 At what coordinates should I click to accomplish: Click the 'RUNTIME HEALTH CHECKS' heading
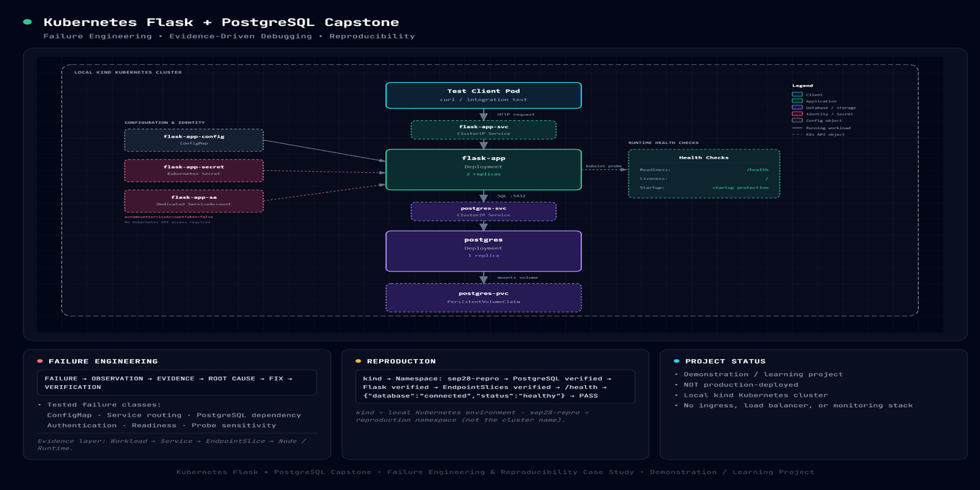(x=664, y=143)
